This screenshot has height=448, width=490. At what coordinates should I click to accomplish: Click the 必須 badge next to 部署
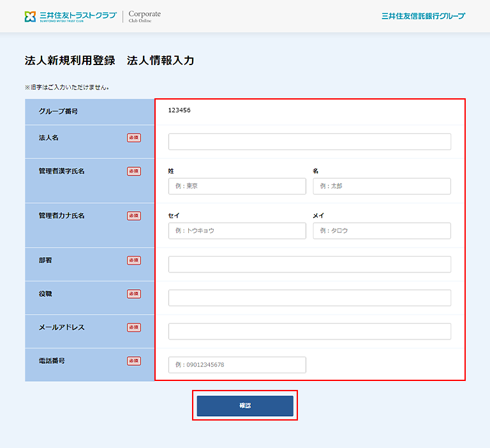134,260
